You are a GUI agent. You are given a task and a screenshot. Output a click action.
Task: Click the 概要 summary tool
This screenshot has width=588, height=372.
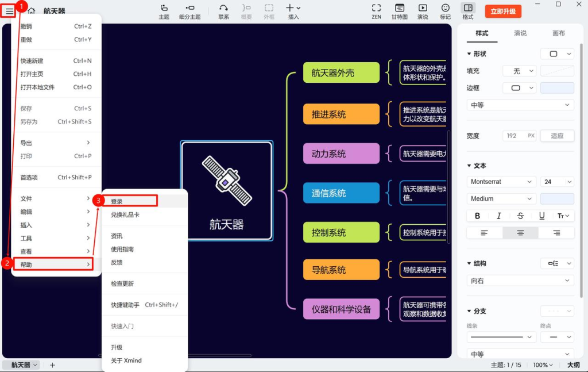point(246,11)
